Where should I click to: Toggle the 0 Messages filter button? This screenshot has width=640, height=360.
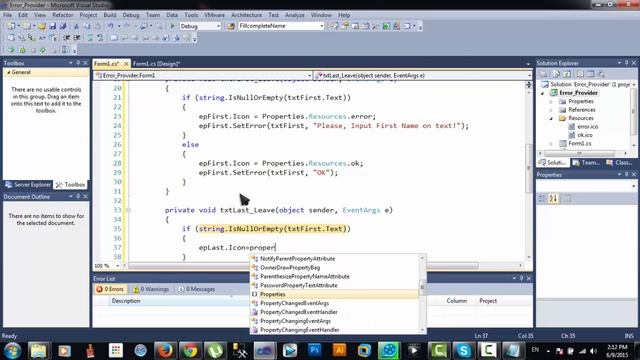coord(196,289)
